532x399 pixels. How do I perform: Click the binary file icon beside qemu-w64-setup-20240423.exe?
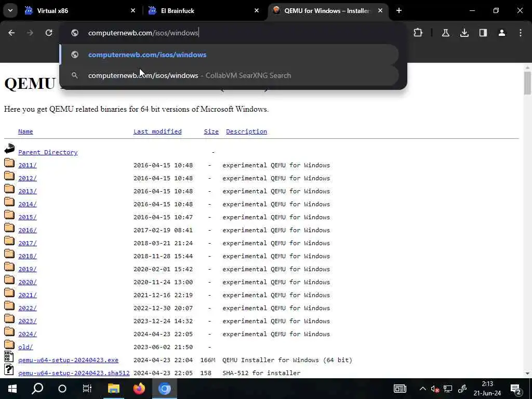point(9,356)
